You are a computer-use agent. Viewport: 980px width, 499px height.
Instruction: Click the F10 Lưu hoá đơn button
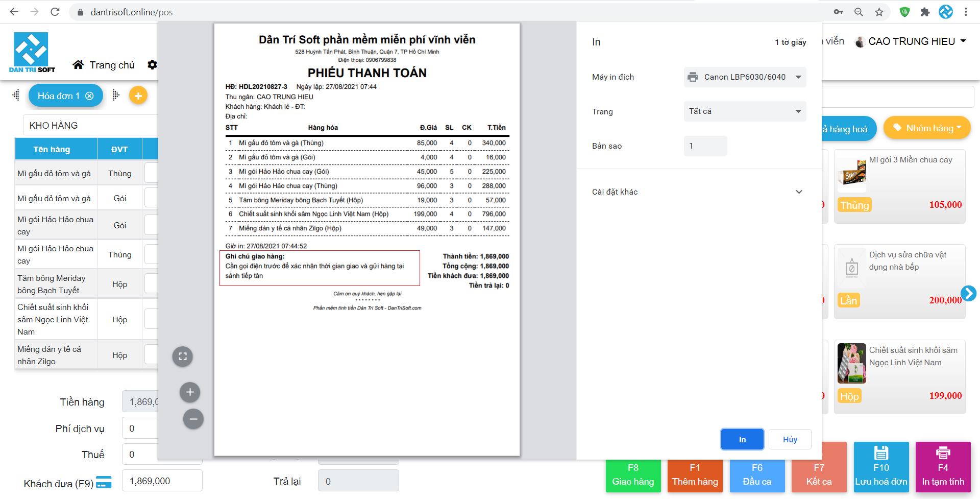point(881,467)
